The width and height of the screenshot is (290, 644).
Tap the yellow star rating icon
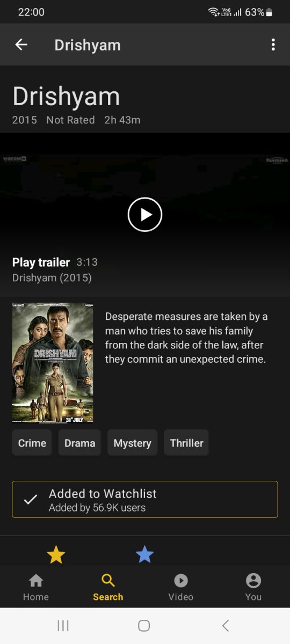[x=56, y=554]
